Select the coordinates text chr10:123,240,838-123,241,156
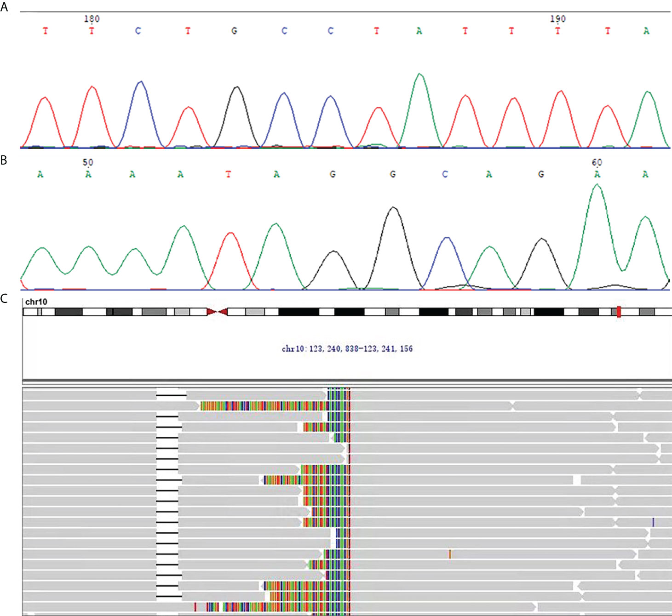Viewport: 672px width, 616px height. click(x=347, y=349)
